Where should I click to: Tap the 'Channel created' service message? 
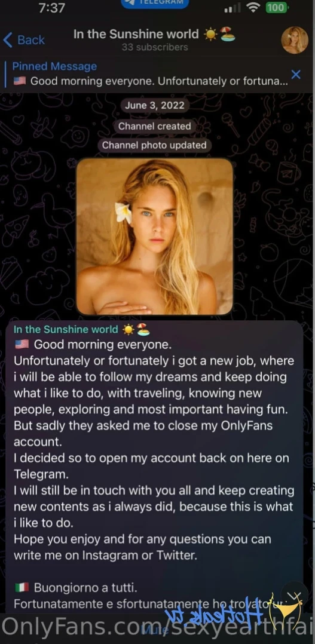[x=155, y=126]
